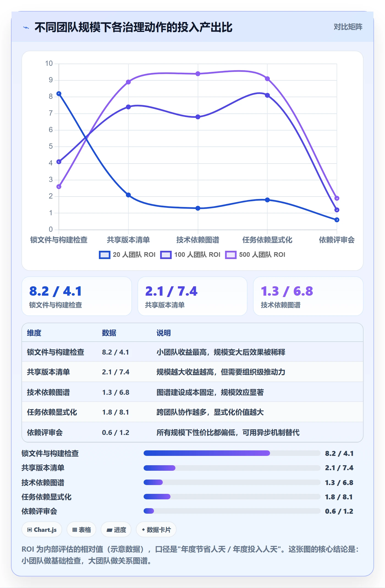Click the 20 人团队 ROI legend label
The image size is (385, 588).
coord(134,255)
